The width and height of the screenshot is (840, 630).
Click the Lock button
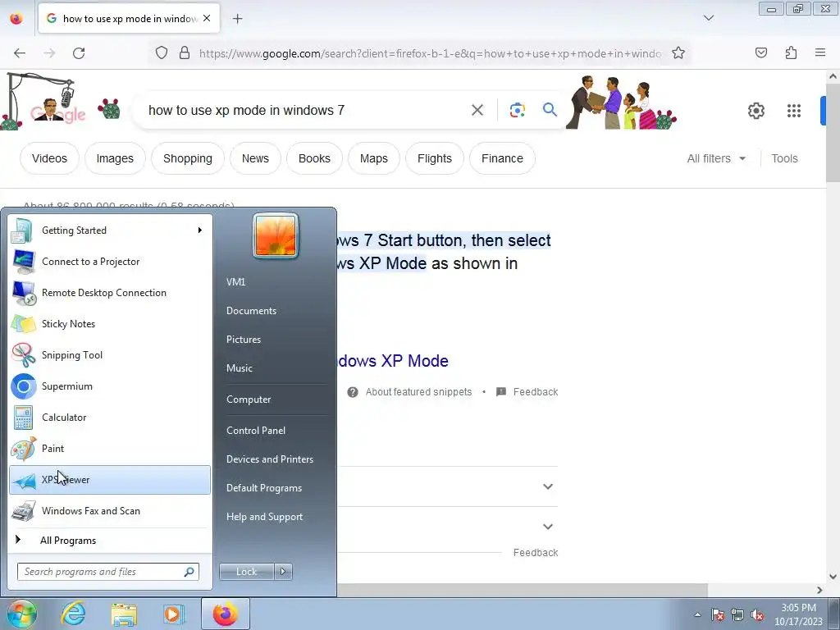point(247,572)
